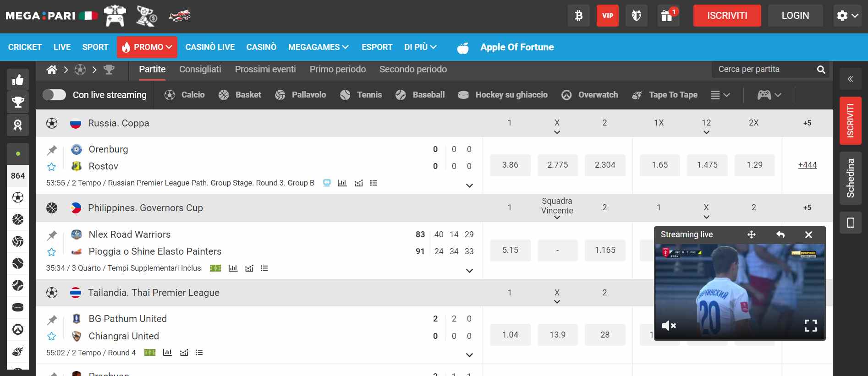Open the live broadcast icon for Orenburg match
Viewport: 868px width, 376px height.
tap(327, 183)
